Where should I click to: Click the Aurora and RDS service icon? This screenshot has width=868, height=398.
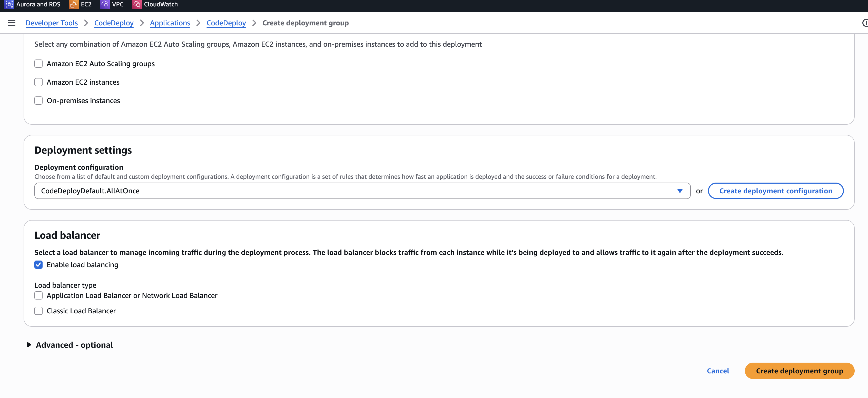coord(9,4)
